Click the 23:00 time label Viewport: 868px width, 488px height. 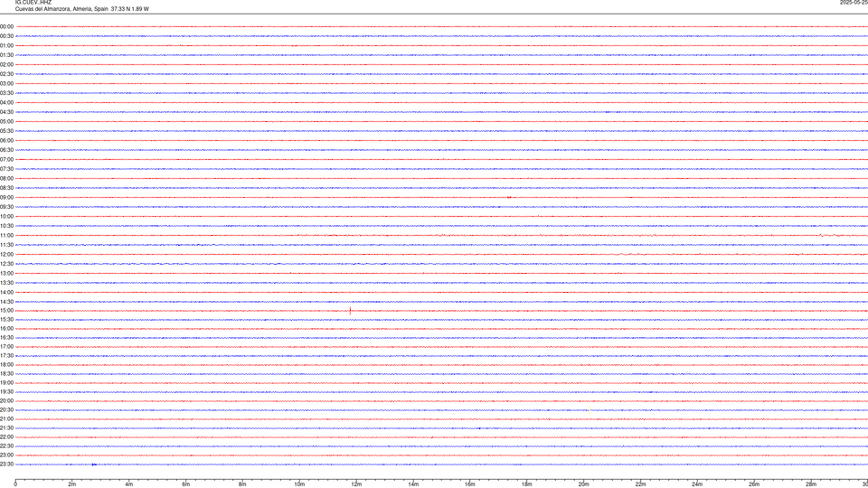tap(6, 455)
